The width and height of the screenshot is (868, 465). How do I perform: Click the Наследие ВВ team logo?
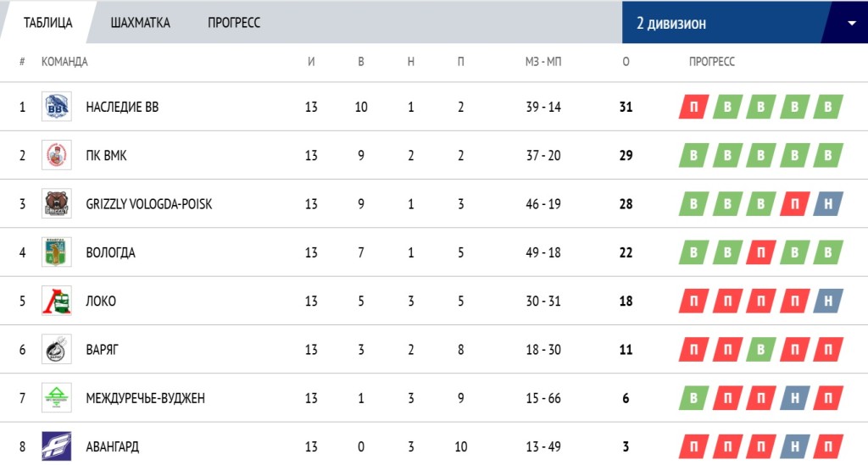[x=57, y=107]
